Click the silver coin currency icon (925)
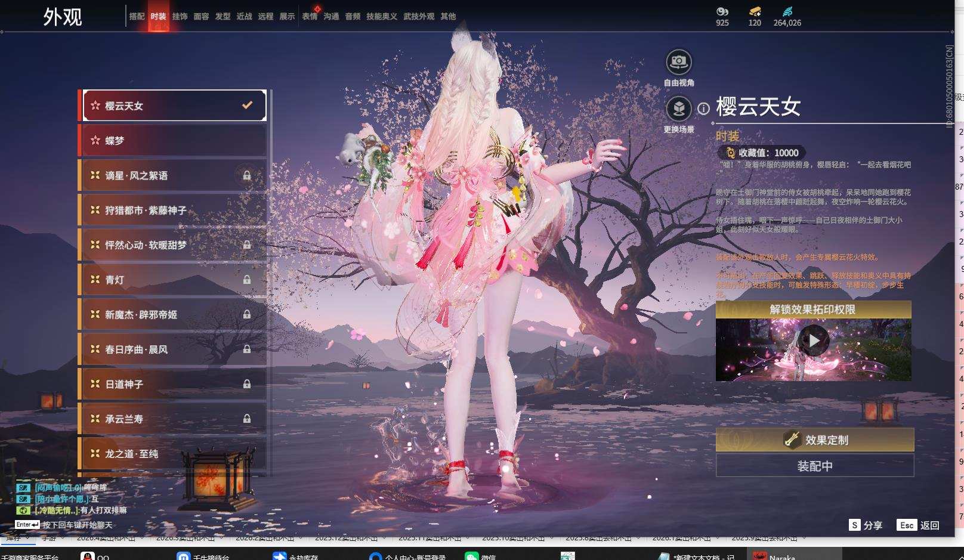 coord(722,11)
